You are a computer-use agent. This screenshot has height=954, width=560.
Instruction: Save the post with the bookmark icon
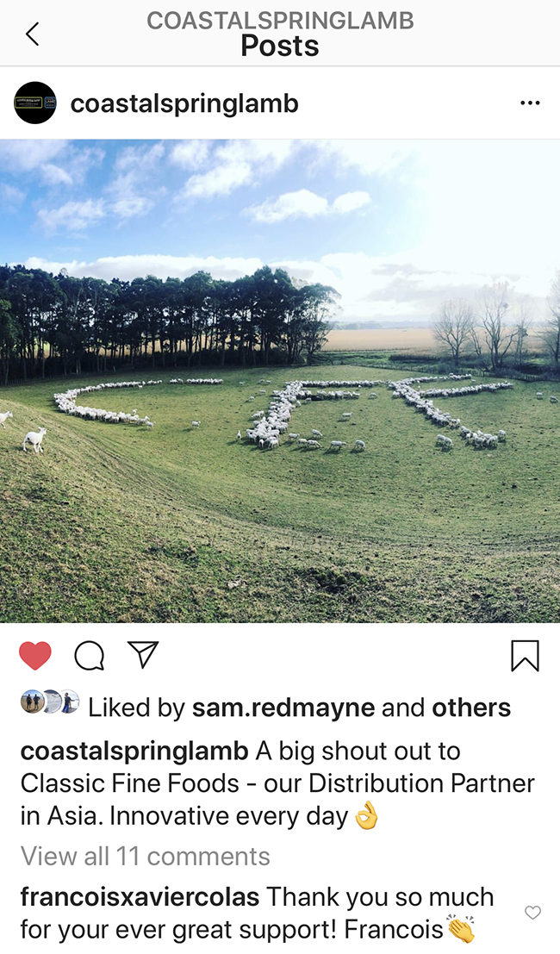pyautogui.click(x=525, y=656)
